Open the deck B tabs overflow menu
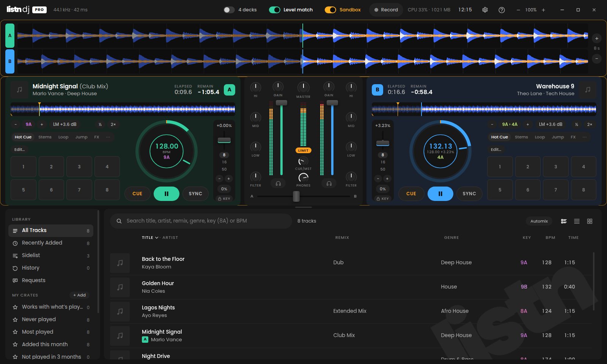 click(585, 137)
